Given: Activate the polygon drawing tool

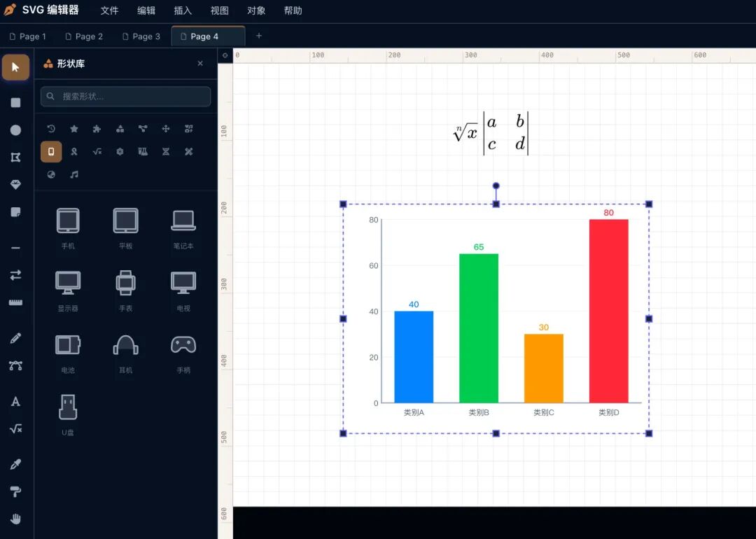Looking at the screenshot, I should pos(15,157).
